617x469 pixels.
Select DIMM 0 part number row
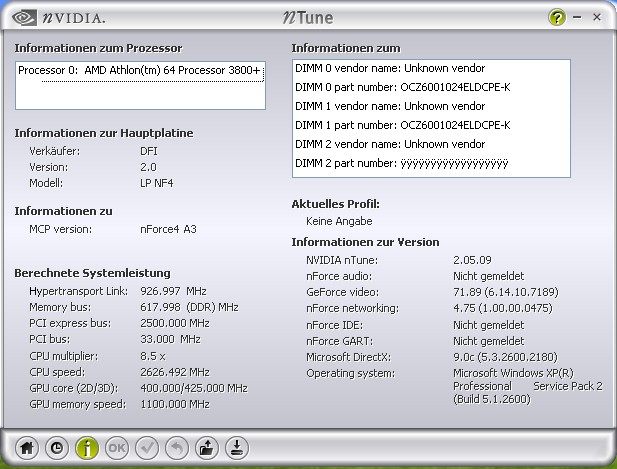[x=403, y=87]
